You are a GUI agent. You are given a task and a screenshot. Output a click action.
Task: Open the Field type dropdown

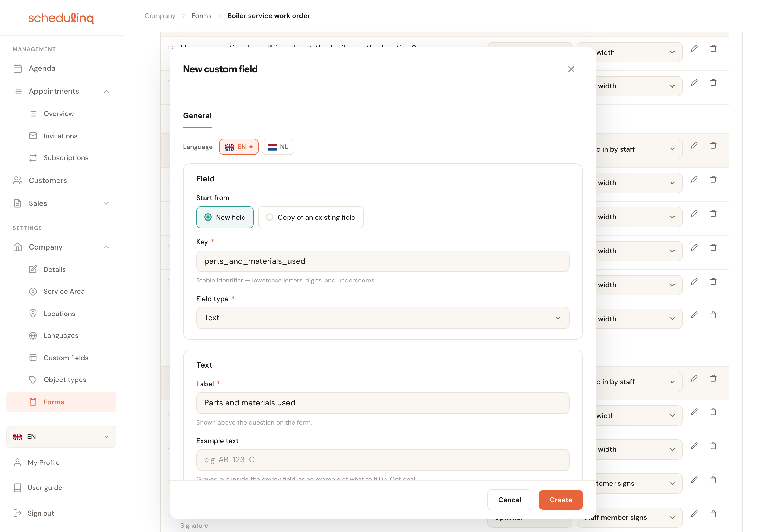tap(383, 318)
